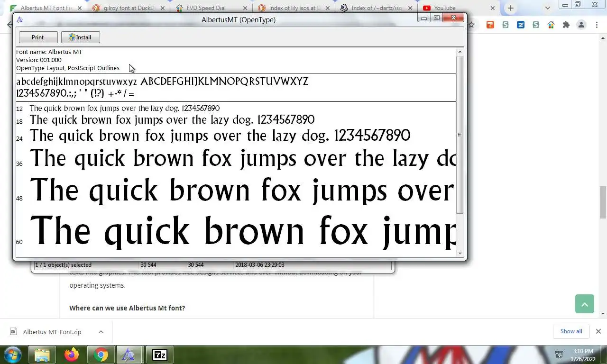
Task: Click the font viewer vertical scrollbar thumb
Action: click(x=460, y=135)
